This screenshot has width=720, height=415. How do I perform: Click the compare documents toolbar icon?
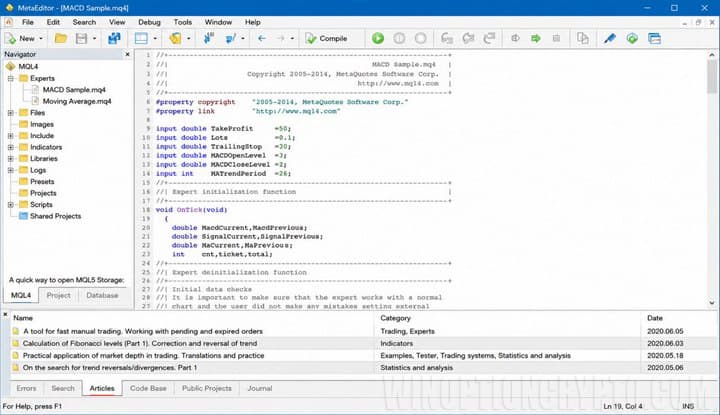582,39
